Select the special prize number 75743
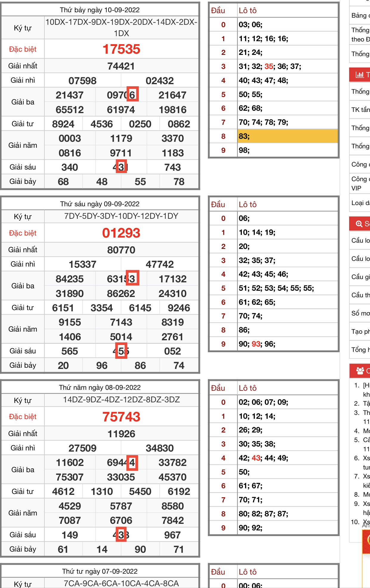Image resolution: width=370 pixels, height=588 pixels. click(x=121, y=417)
